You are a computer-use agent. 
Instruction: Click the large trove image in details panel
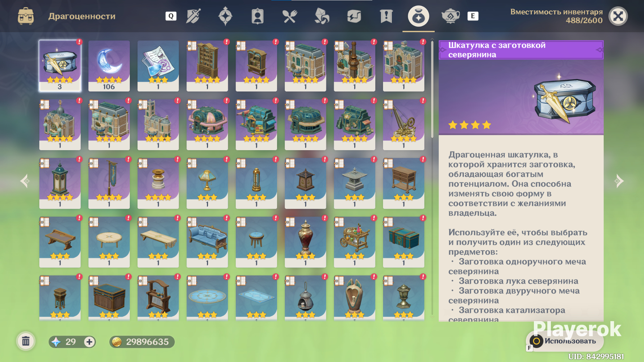coord(564,100)
